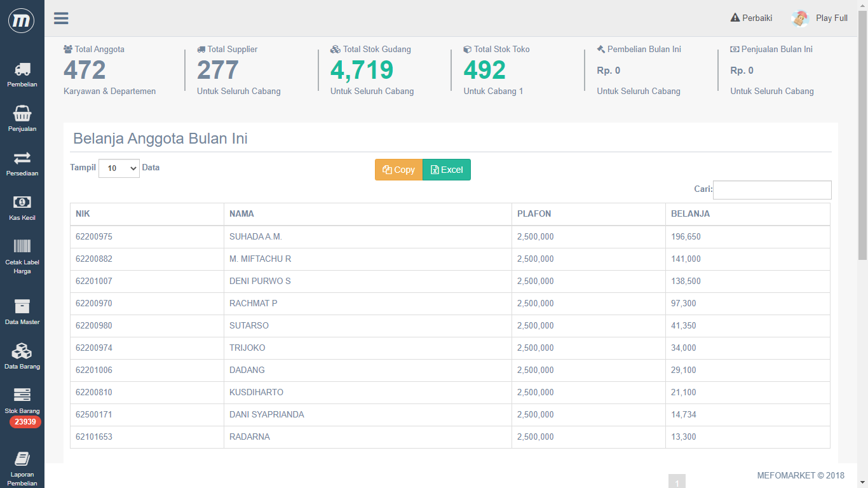Select Penjualan menu label
The width and height of the screenshot is (868, 488).
pos(22,129)
